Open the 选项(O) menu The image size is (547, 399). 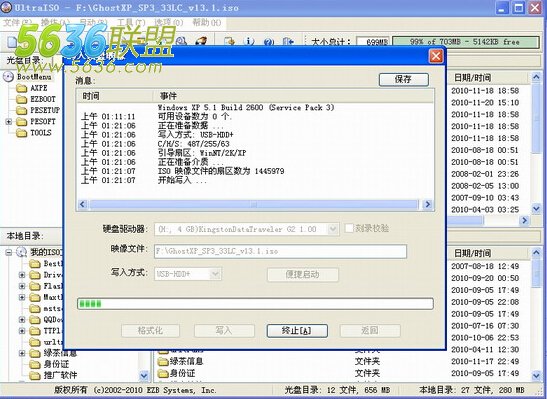[168, 23]
